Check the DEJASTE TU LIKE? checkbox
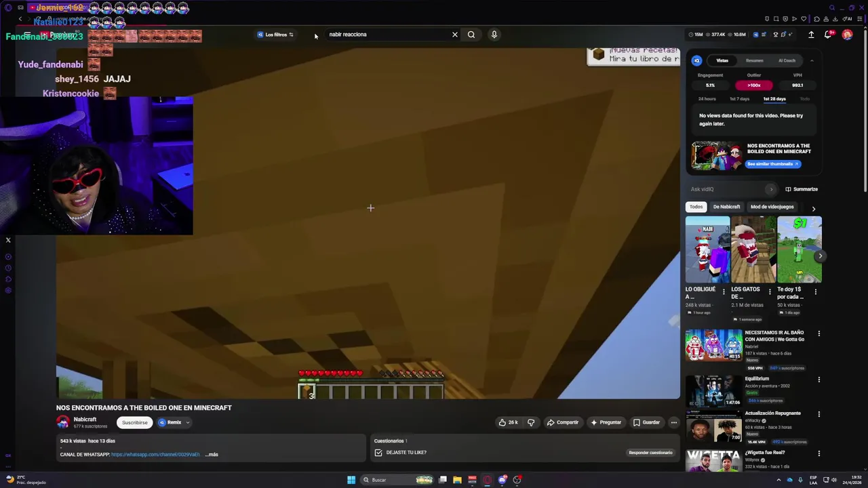 pos(378,453)
